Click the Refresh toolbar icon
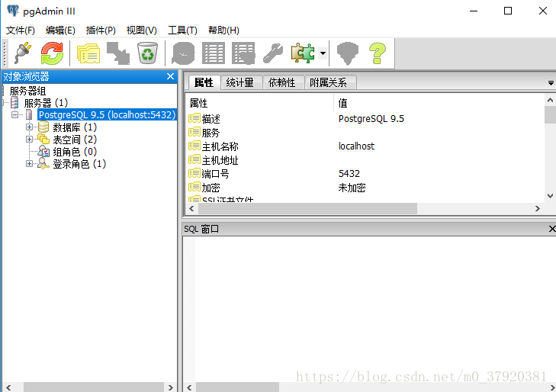The image size is (556, 392). point(52,53)
